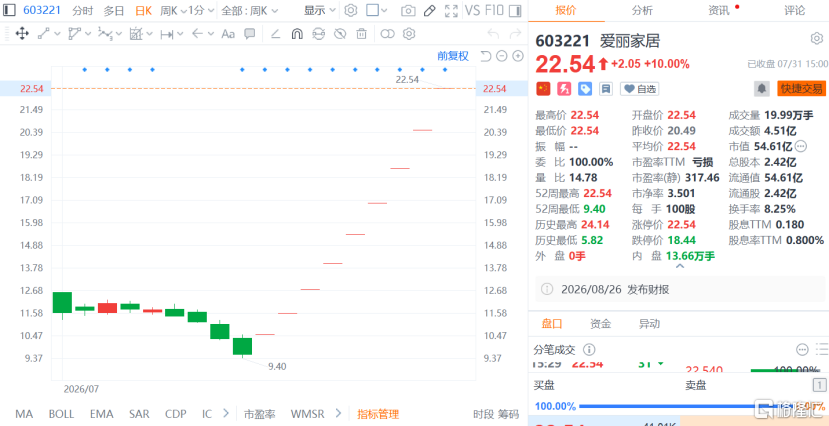
Task: Switch to the 资金 capital flow tab
Action: click(x=601, y=324)
